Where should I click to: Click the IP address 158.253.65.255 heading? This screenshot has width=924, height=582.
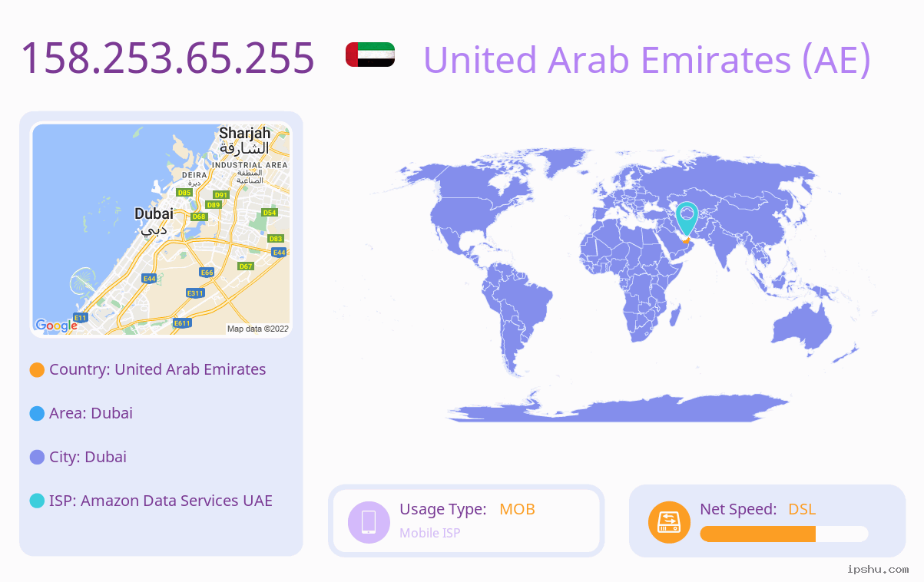point(167,58)
